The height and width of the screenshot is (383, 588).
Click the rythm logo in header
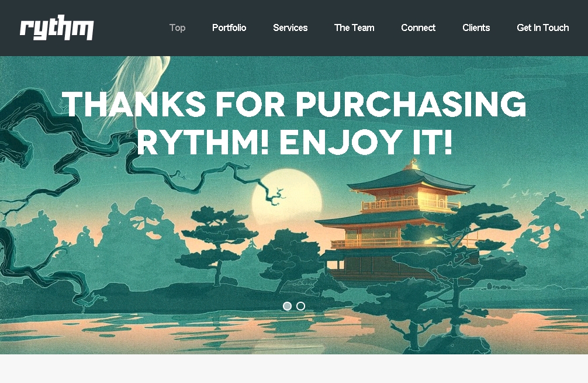point(57,27)
